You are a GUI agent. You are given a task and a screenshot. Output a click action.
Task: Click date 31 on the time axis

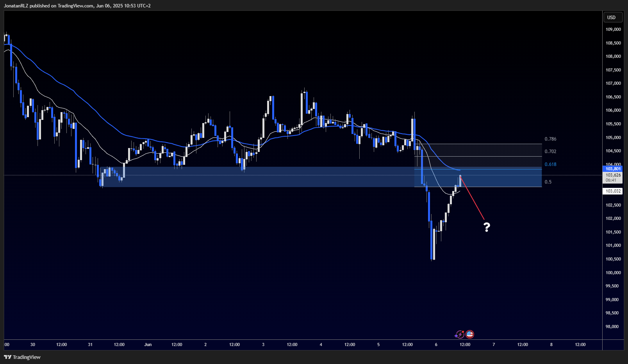pos(90,344)
